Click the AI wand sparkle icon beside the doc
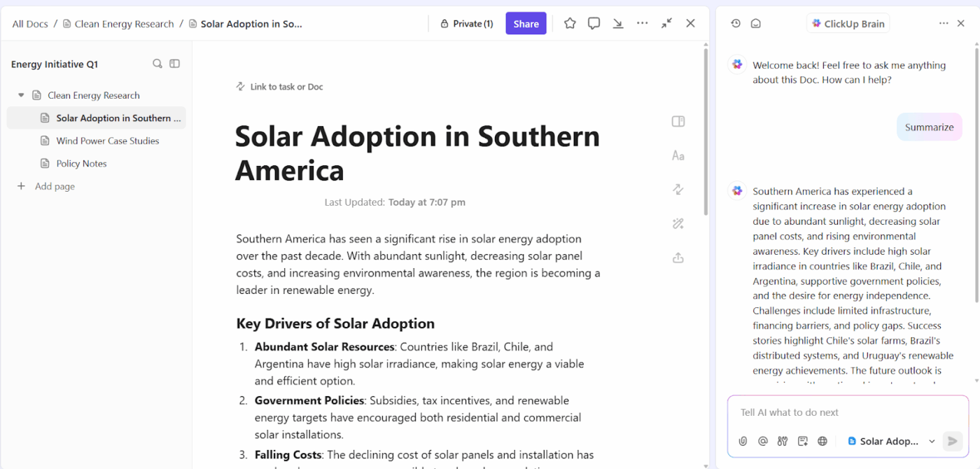 pos(678,223)
